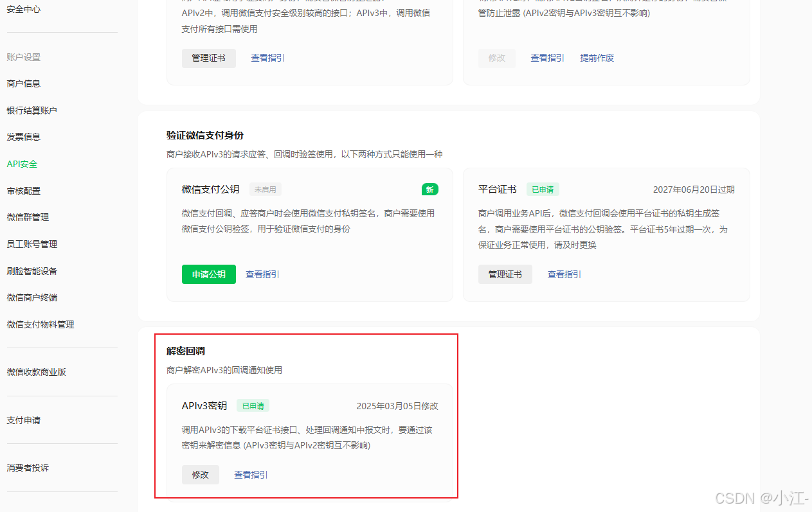Open 员工账号管理 in the sidebar
Image resolution: width=812 pixels, height=512 pixels.
[x=32, y=244]
